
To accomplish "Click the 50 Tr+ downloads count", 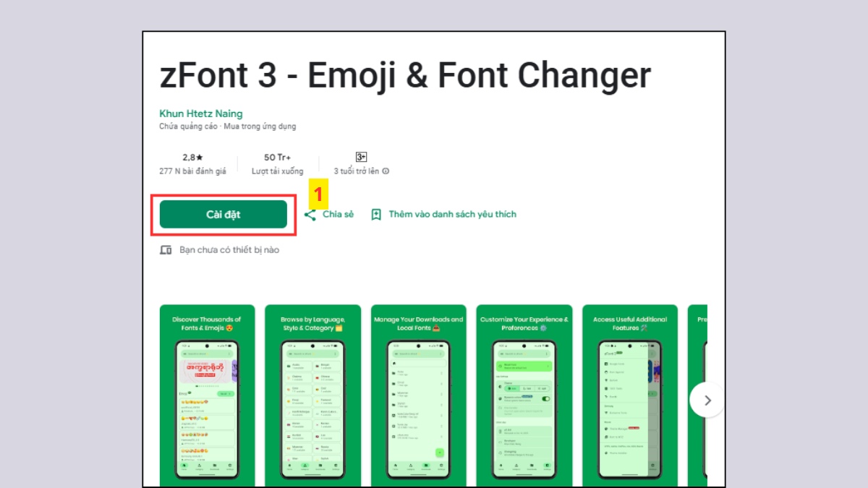I will [x=278, y=157].
